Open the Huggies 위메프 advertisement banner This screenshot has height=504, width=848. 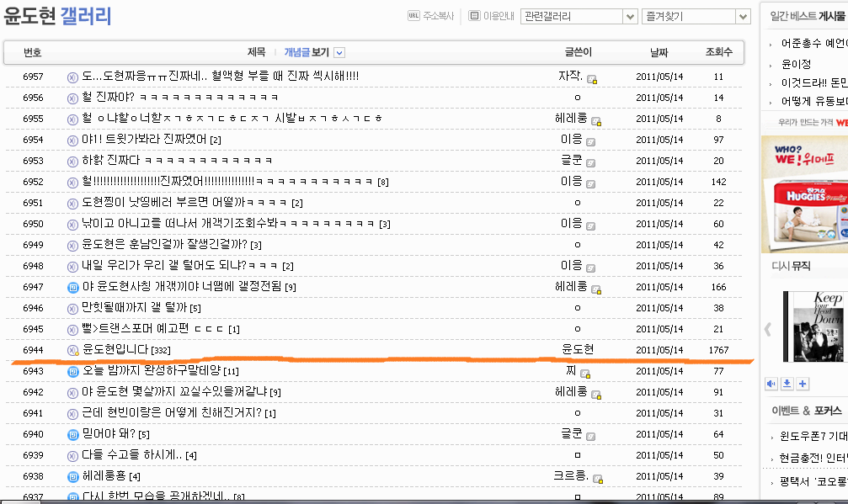pyautogui.click(x=805, y=194)
